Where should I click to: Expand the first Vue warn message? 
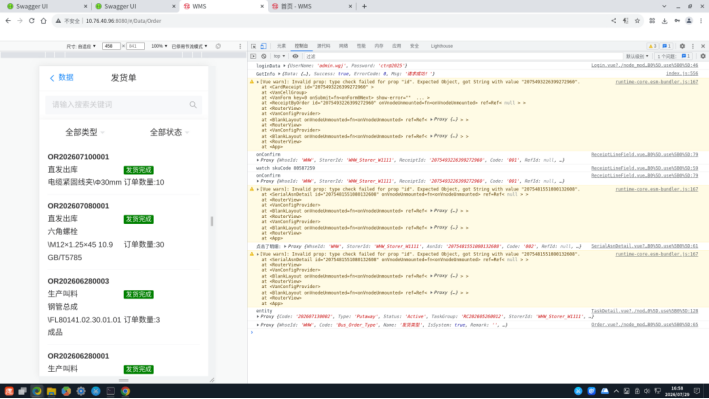(258, 82)
